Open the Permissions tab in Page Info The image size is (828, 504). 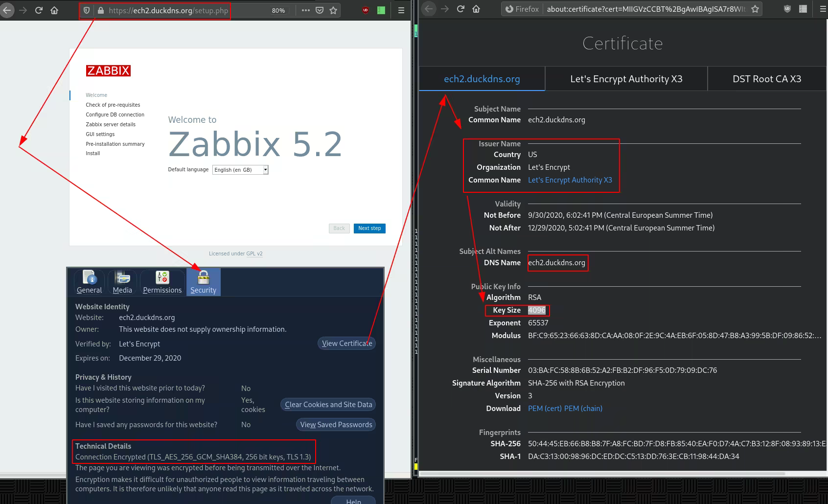pos(162,282)
